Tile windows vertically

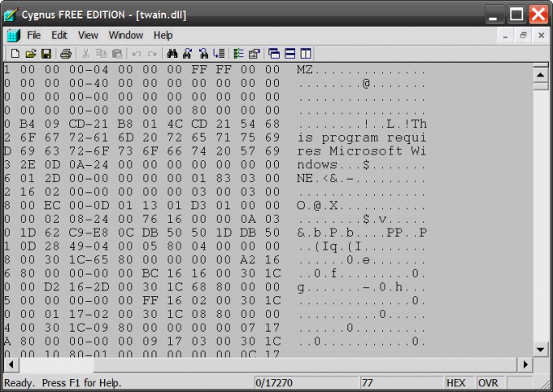[x=306, y=54]
